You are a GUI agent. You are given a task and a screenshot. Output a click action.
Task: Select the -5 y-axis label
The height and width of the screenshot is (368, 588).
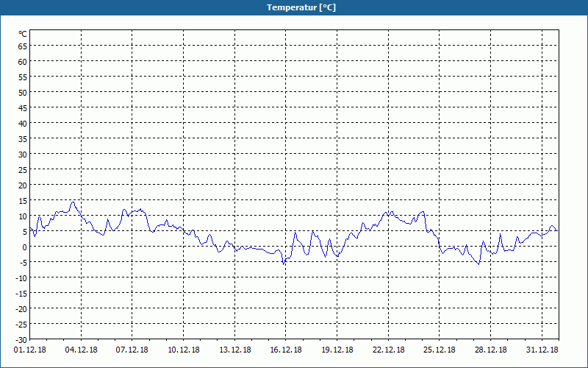[x=24, y=263]
